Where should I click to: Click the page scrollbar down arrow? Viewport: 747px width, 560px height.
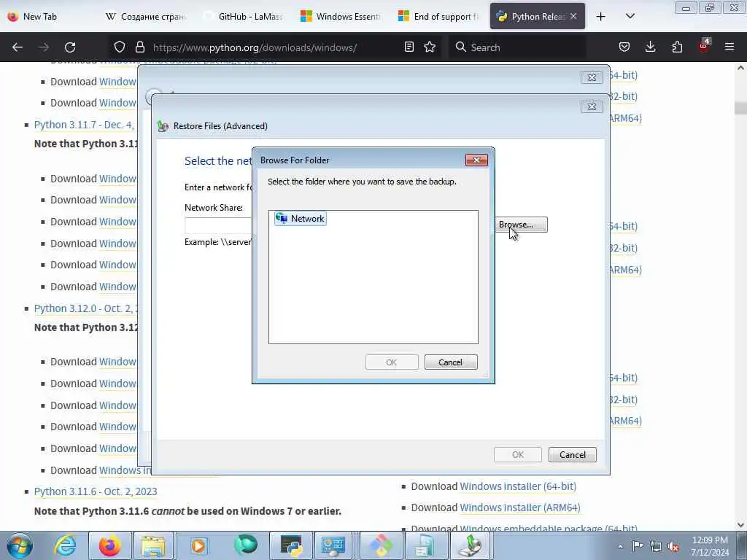tap(740, 525)
